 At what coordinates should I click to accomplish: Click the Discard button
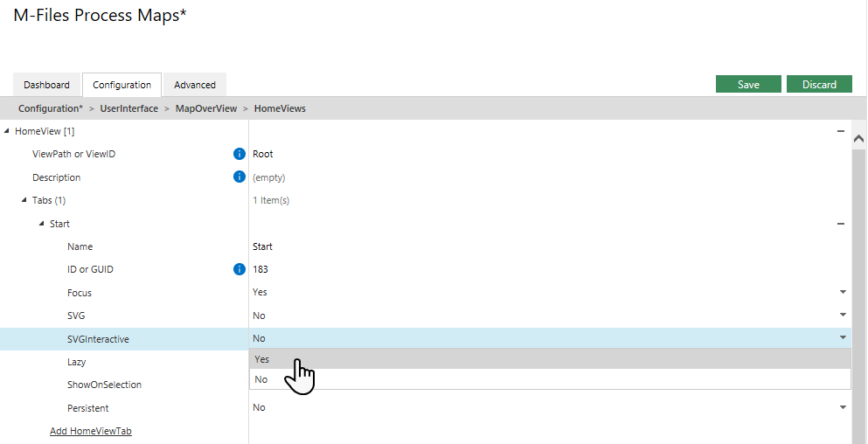(x=819, y=84)
